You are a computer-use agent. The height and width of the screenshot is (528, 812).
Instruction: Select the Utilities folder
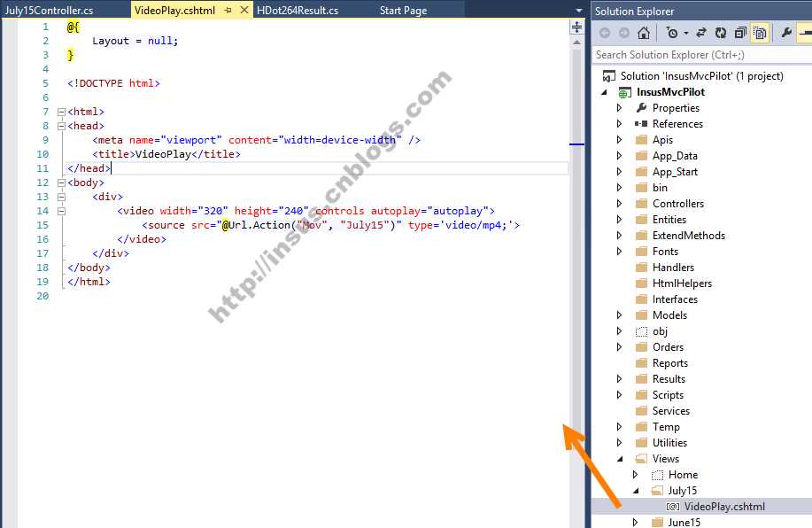[x=669, y=443]
